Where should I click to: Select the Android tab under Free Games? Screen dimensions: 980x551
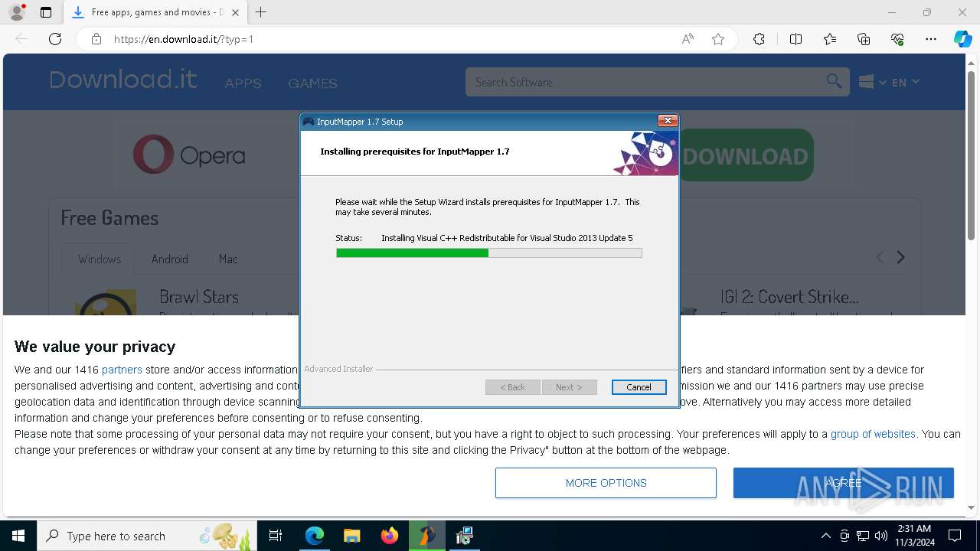pos(169,259)
